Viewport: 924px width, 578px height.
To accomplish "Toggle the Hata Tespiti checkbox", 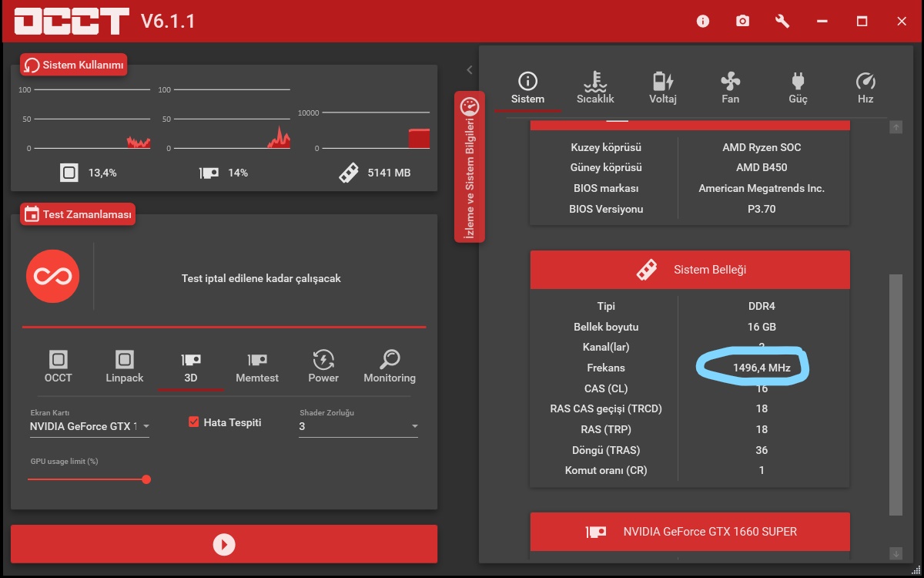I will (194, 422).
